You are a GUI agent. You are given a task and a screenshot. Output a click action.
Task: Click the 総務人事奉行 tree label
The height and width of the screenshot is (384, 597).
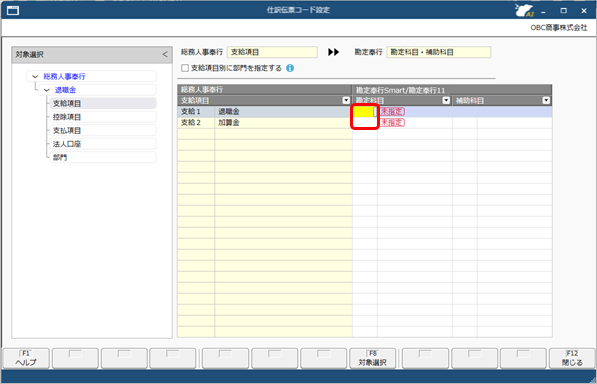64,76
